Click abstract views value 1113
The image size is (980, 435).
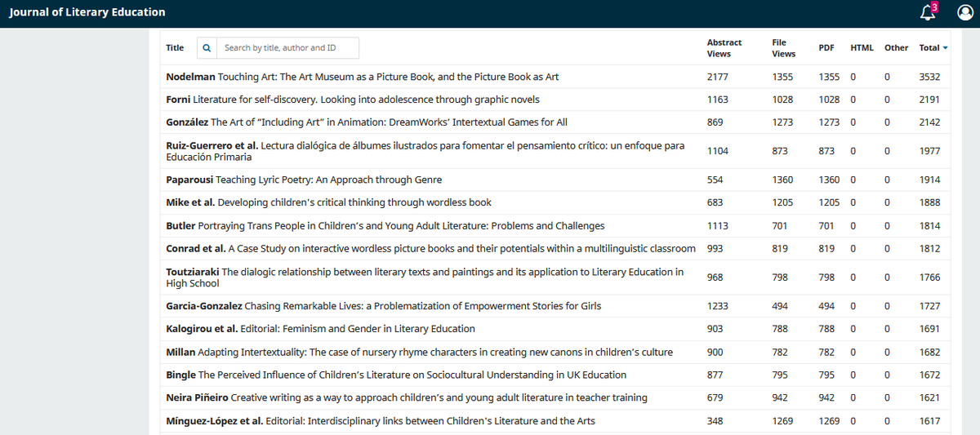tap(717, 225)
